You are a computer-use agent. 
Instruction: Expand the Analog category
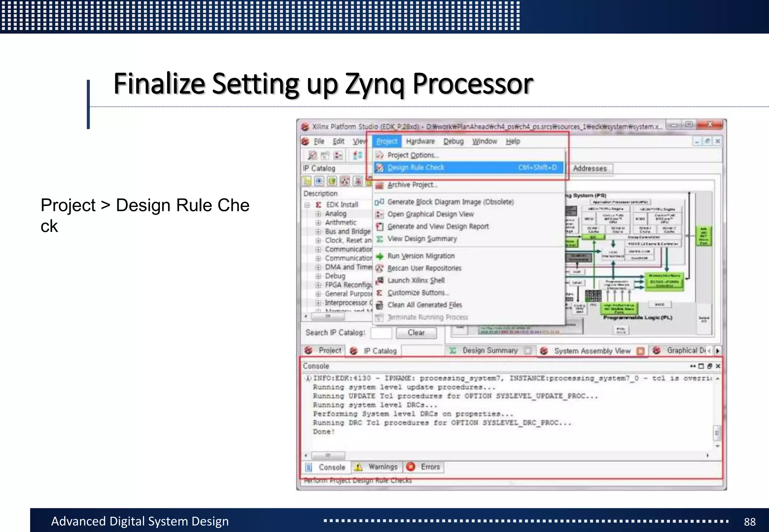(x=318, y=214)
